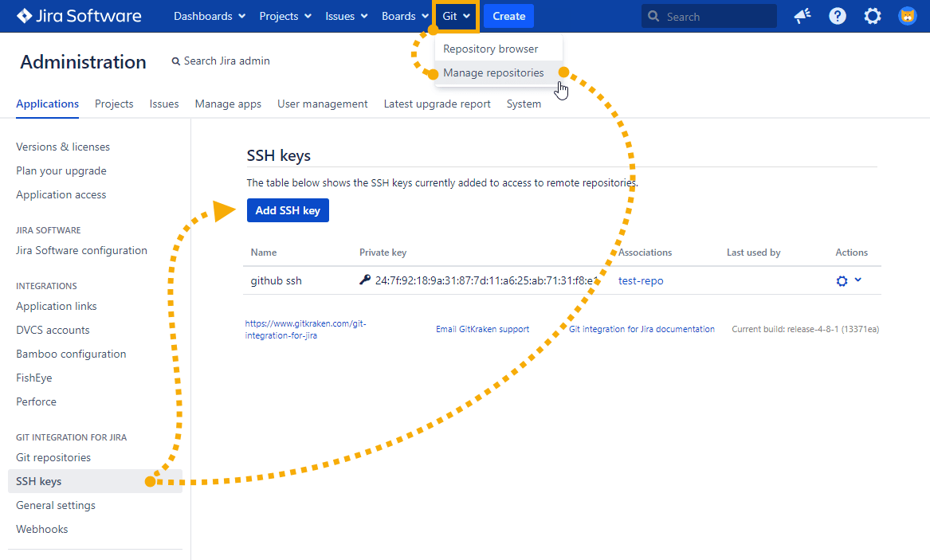
Task: Open Application links in sidebar
Action: pos(57,307)
